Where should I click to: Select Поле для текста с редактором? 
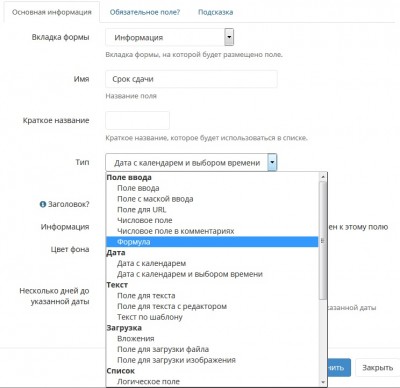172,306
